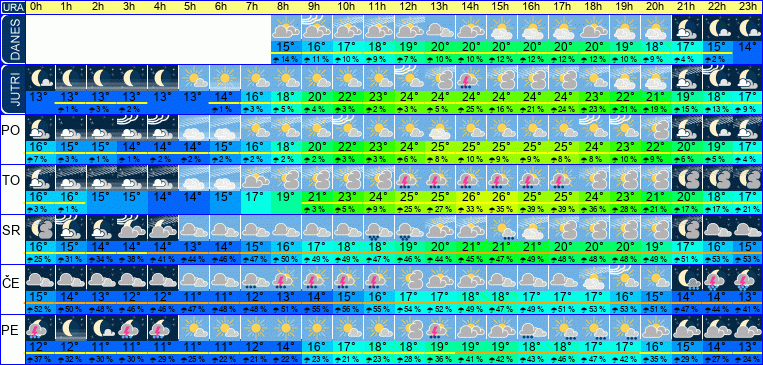Select the TO 21h cloudy night icon

pyautogui.click(x=686, y=178)
